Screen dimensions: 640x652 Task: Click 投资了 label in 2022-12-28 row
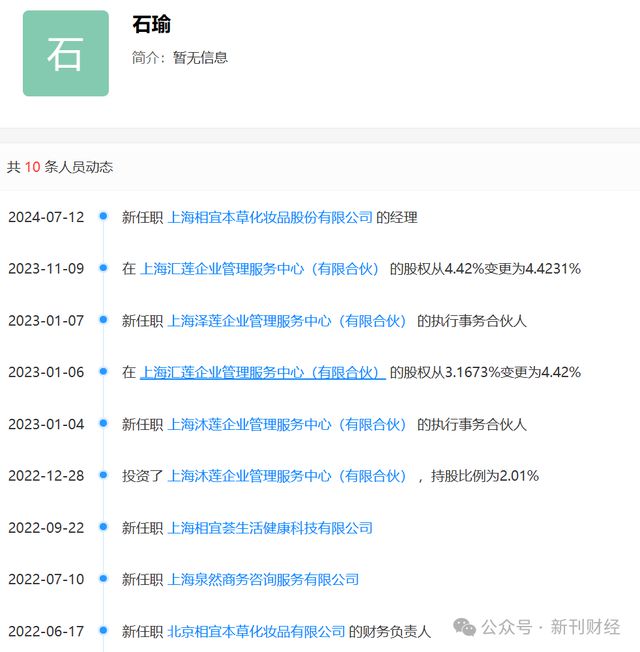[142, 476]
